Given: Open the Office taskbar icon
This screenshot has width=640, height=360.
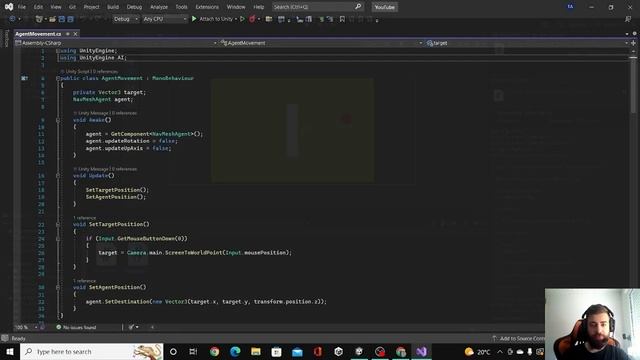Looking at the screenshot, I should (318, 351).
